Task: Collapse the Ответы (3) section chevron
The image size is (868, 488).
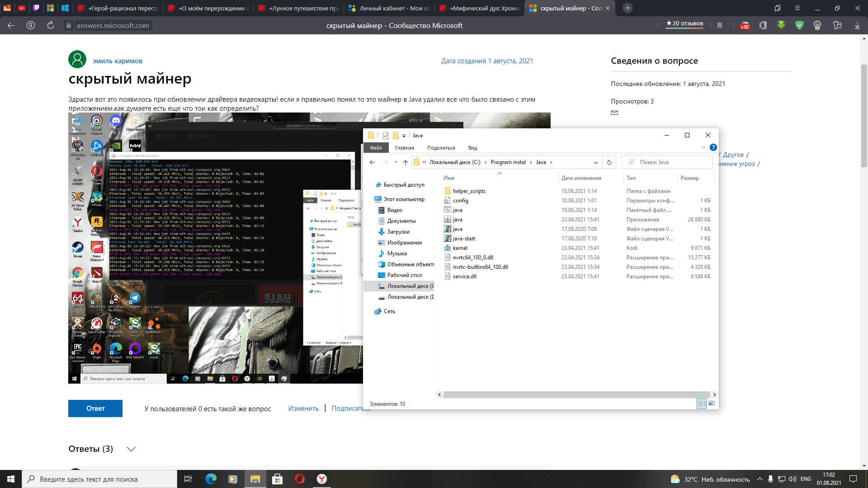Action: coord(131,449)
